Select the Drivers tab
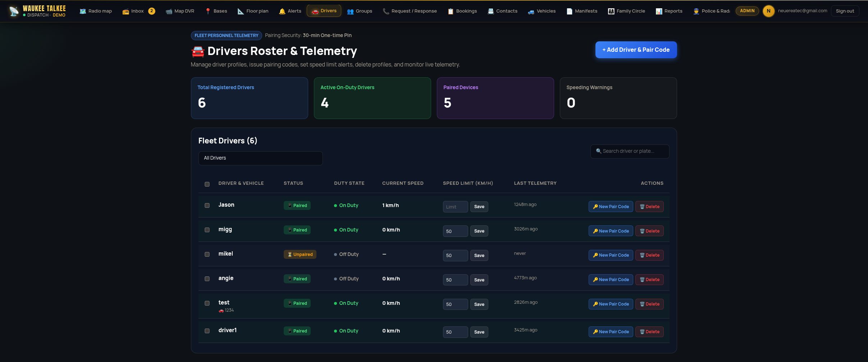 [x=324, y=11]
